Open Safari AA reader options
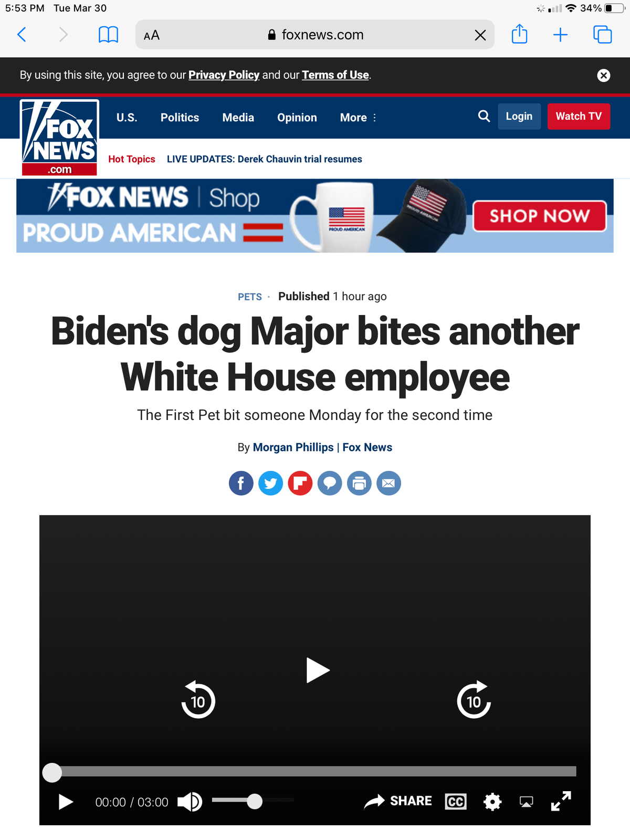 click(x=152, y=35)
